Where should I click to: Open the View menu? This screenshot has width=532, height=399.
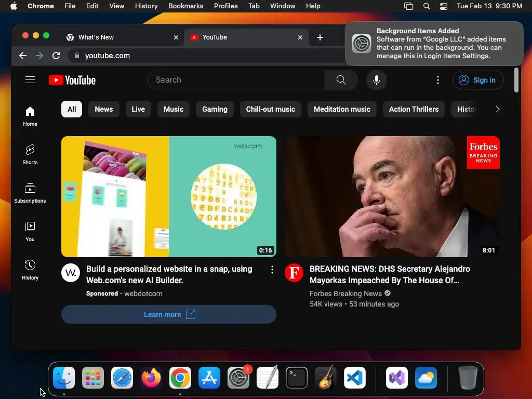116,6
